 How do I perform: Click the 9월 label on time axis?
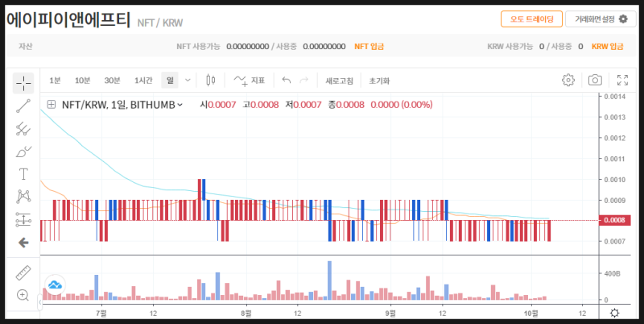click(x=390, y=314)
